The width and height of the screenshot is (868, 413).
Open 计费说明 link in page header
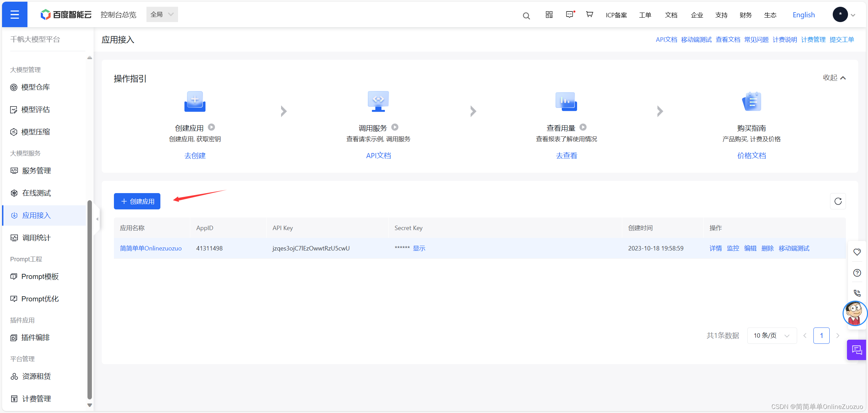[x=785, y=40]
